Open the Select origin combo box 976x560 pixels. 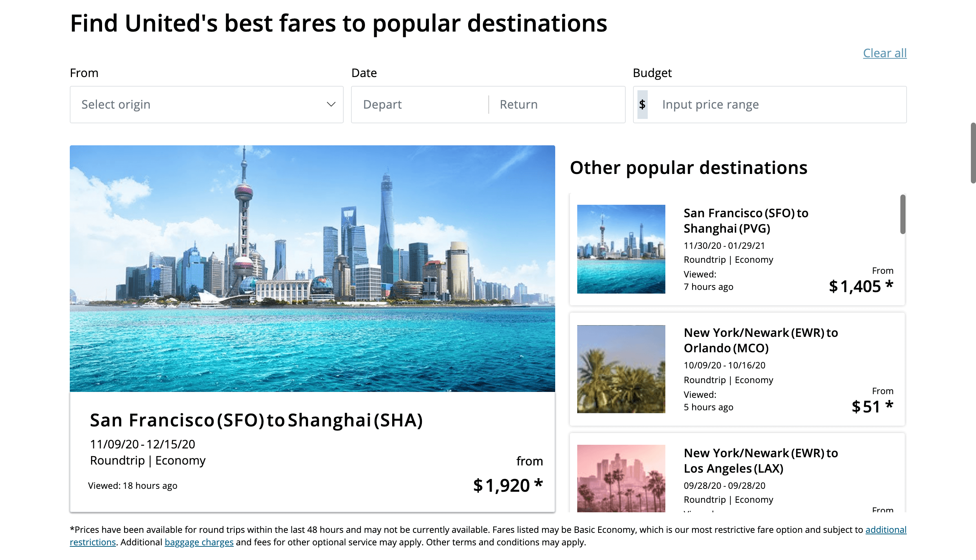tap(206, 104)
